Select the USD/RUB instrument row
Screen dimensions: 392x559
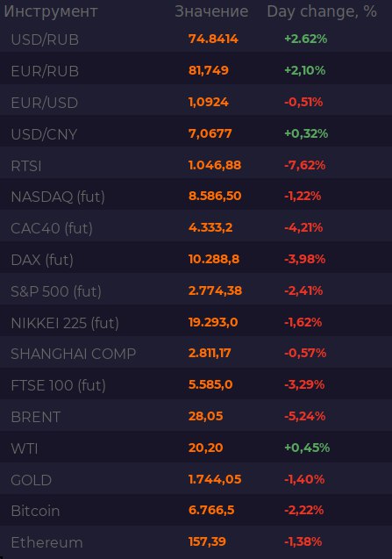(x=196, y=39)
